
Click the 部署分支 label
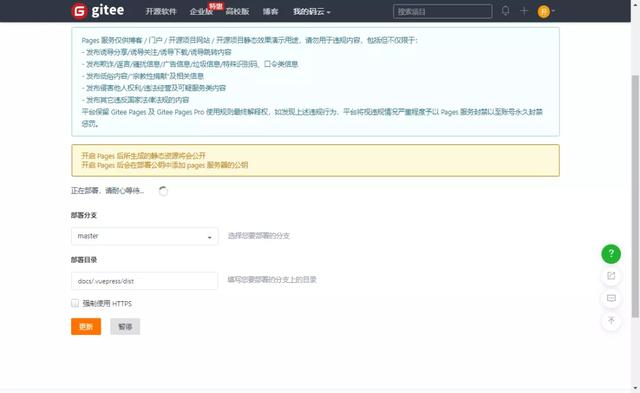[x=84, y=215]
